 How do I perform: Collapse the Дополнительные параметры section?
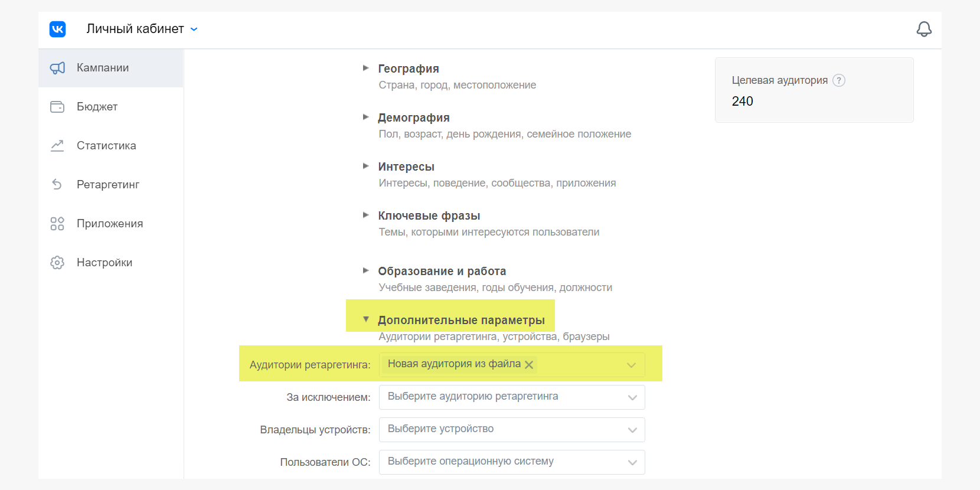[460, 320]
